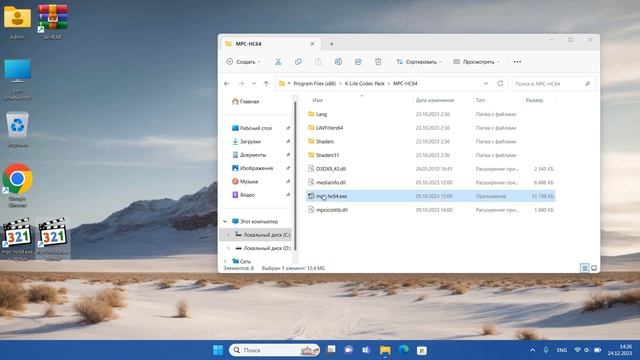
Task: Select the Shaders11 folder
Action: point(431,155)
